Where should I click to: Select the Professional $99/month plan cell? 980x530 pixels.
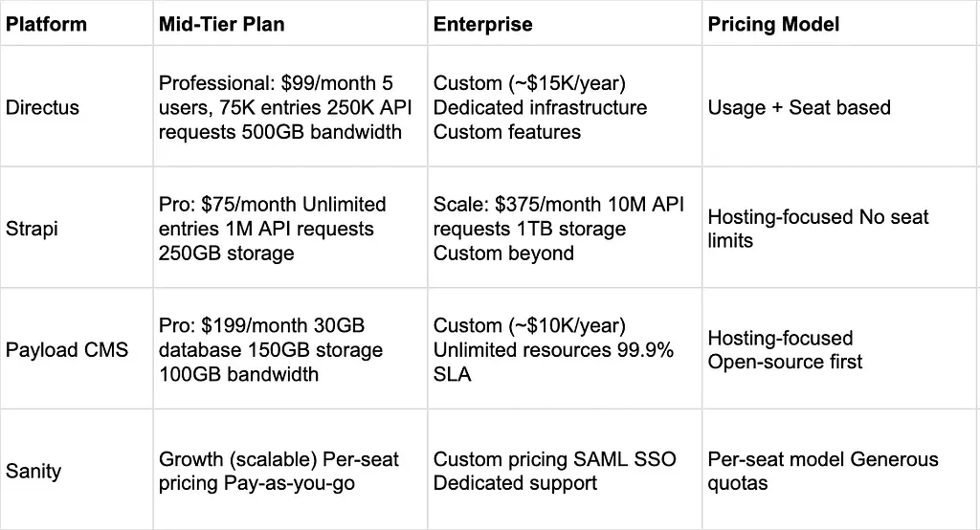[x=280, y=107]
